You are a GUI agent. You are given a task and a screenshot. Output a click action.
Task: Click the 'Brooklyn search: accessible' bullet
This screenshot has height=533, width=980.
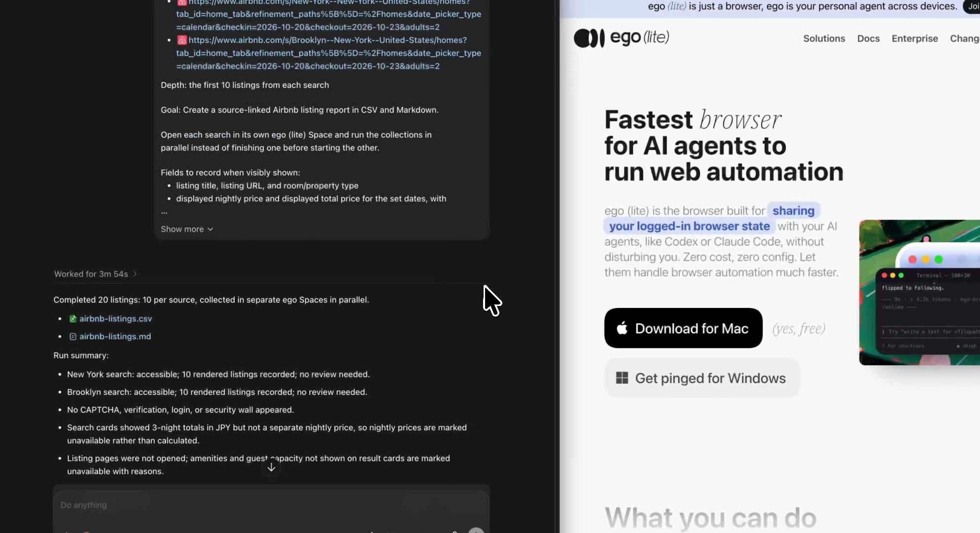click(x=217, y=392)
